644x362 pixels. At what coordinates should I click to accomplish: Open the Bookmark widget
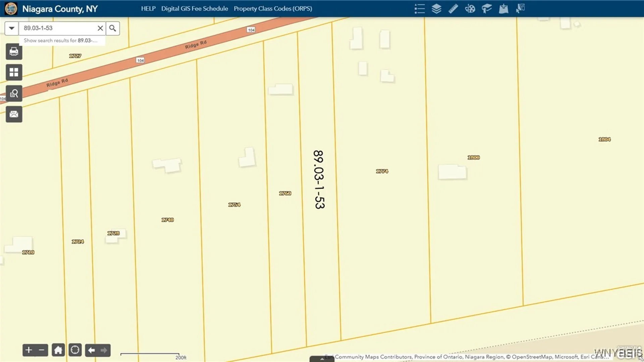[486, 9]
